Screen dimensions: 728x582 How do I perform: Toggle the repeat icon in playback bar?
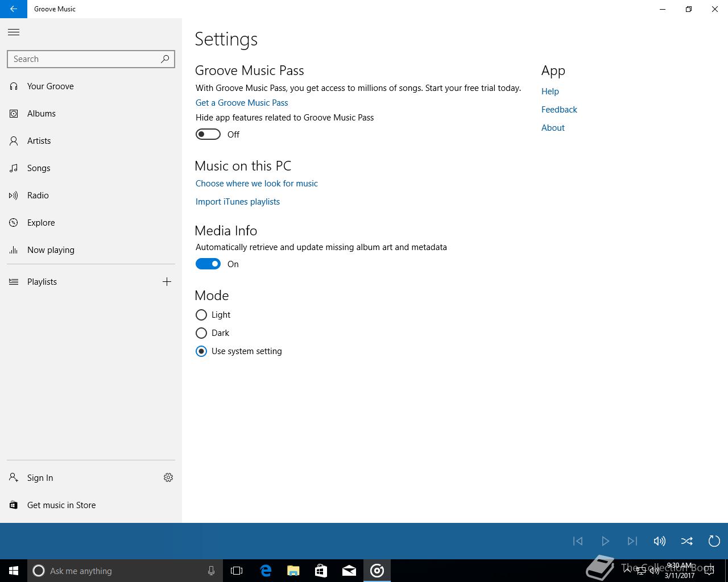[x=714, y=541]
